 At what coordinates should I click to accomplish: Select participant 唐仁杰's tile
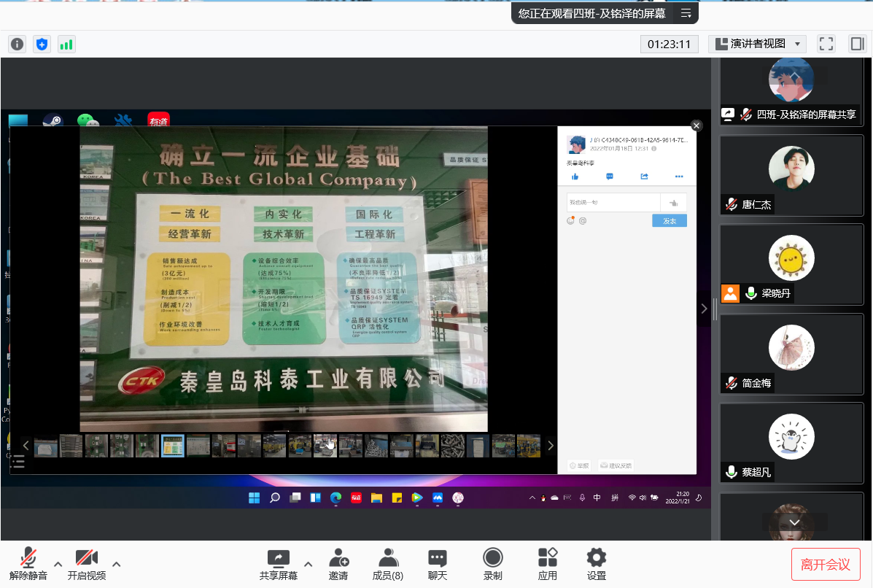pyautogui.click(x=791, y=175)
